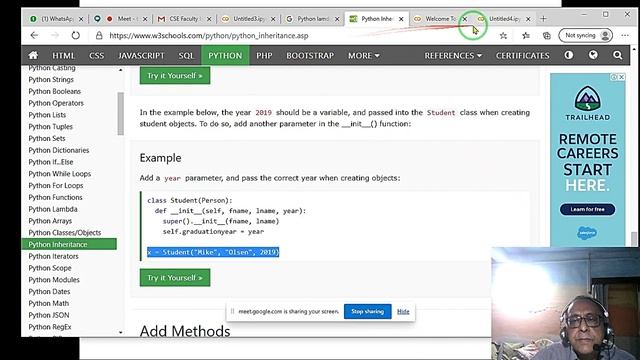Switch to the Untitled4.ipynb tab
The image size is (640, 360).
pos(503,19)
